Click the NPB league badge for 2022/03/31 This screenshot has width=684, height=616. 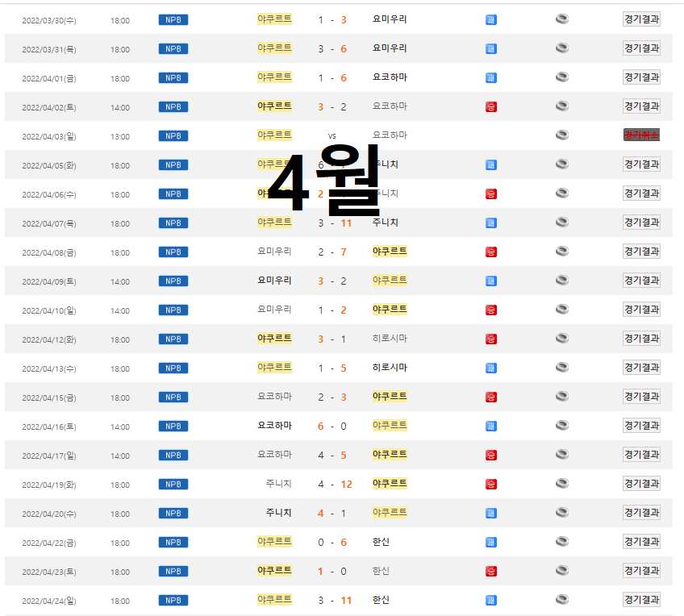click(173, 48)
